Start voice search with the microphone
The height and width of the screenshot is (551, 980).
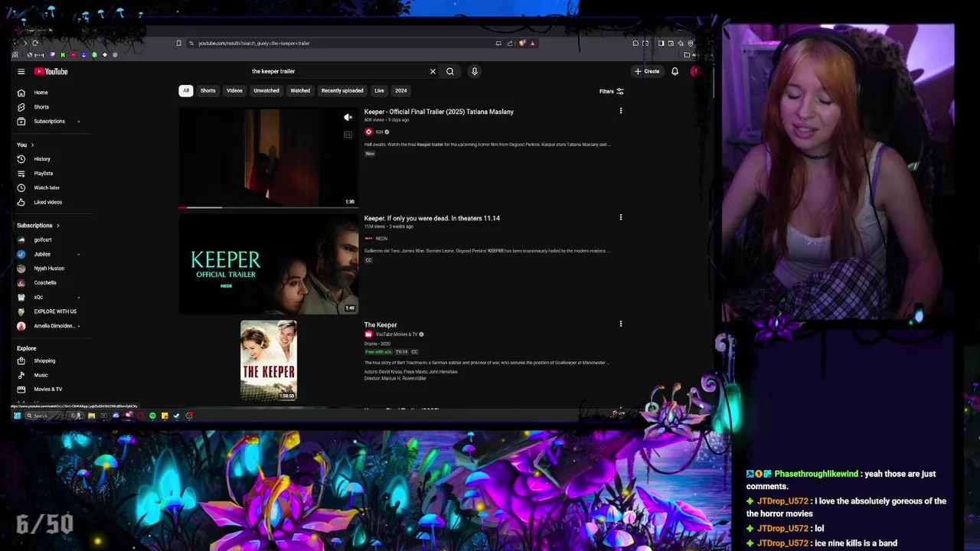coord(475,71)
